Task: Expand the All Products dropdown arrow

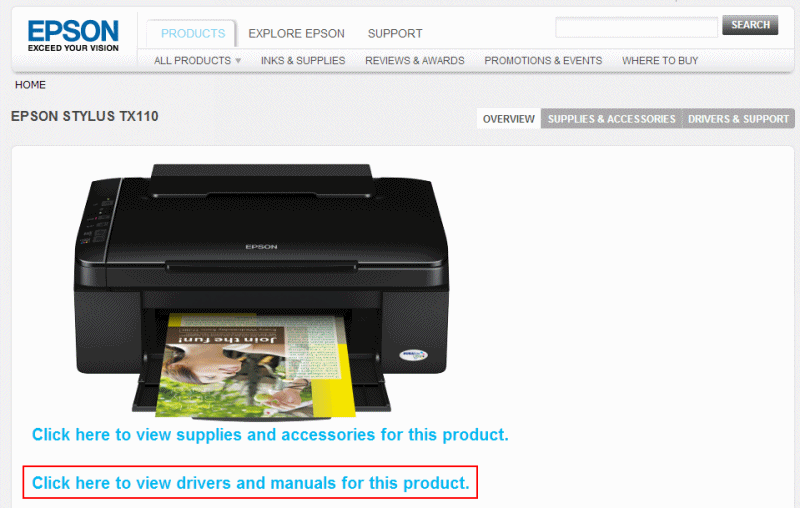Action: click(238, 61)
